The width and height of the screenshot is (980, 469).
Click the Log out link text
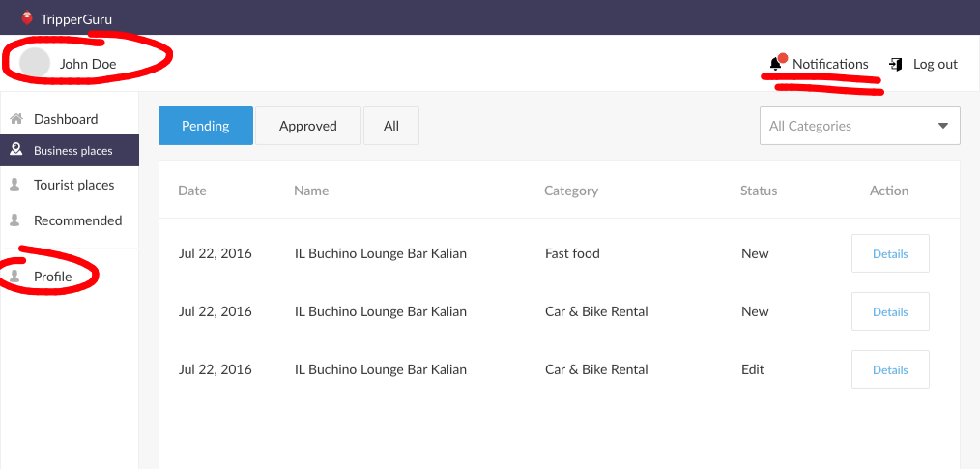click(936, 64)
